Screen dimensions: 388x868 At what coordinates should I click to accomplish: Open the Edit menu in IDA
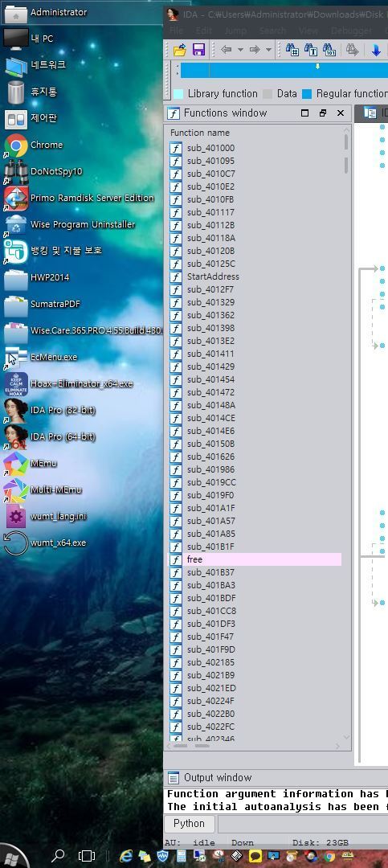pos(204,31)
